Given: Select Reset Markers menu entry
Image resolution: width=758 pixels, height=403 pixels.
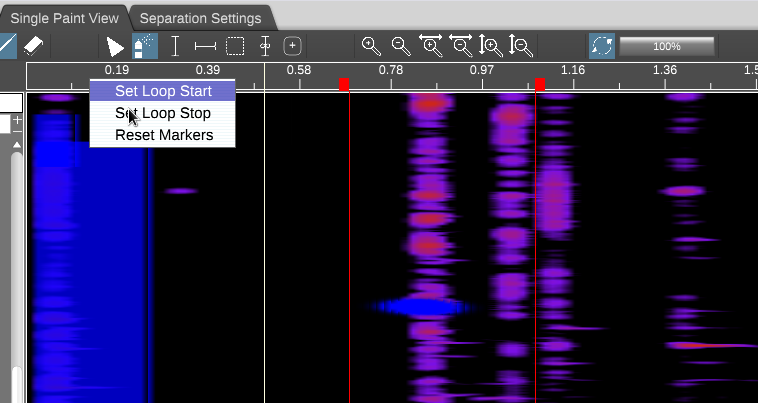Looking at the screenshot, I should pyautogui.click(x=164, y=135).
